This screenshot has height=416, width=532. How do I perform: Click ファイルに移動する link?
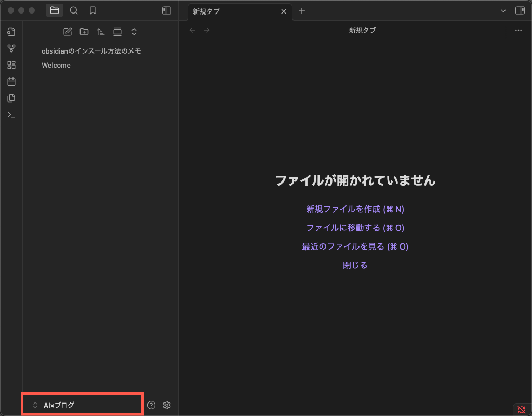[355, 228]
